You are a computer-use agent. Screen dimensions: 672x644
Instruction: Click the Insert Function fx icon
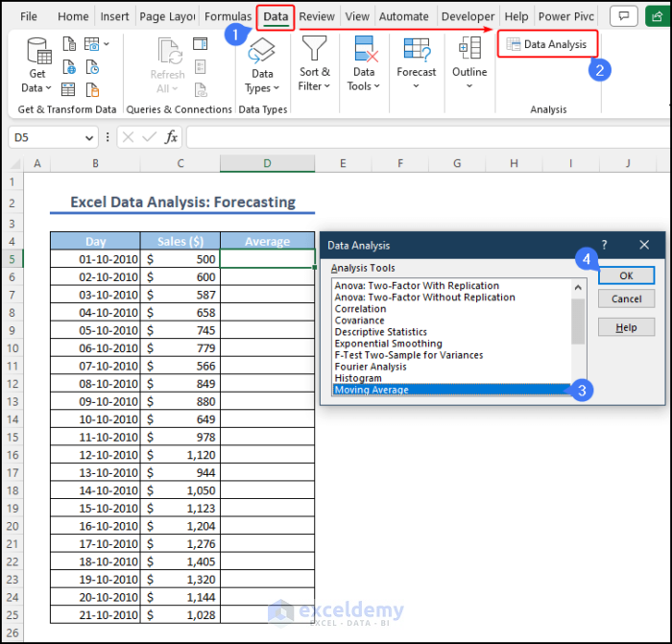pyautogui.click(x=171, y=137)
